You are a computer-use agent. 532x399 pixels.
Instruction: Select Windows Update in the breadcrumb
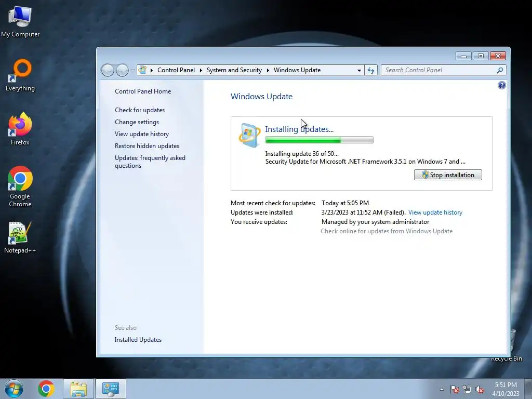coord(297,70)
